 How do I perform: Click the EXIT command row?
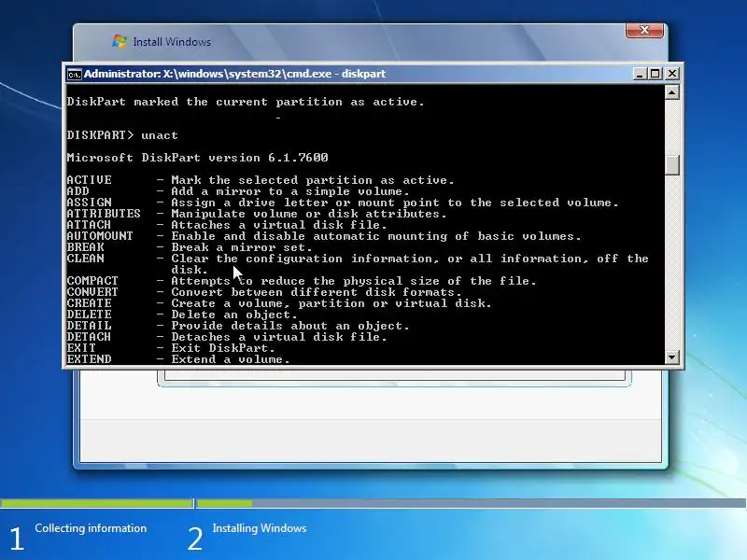(171, 348)
